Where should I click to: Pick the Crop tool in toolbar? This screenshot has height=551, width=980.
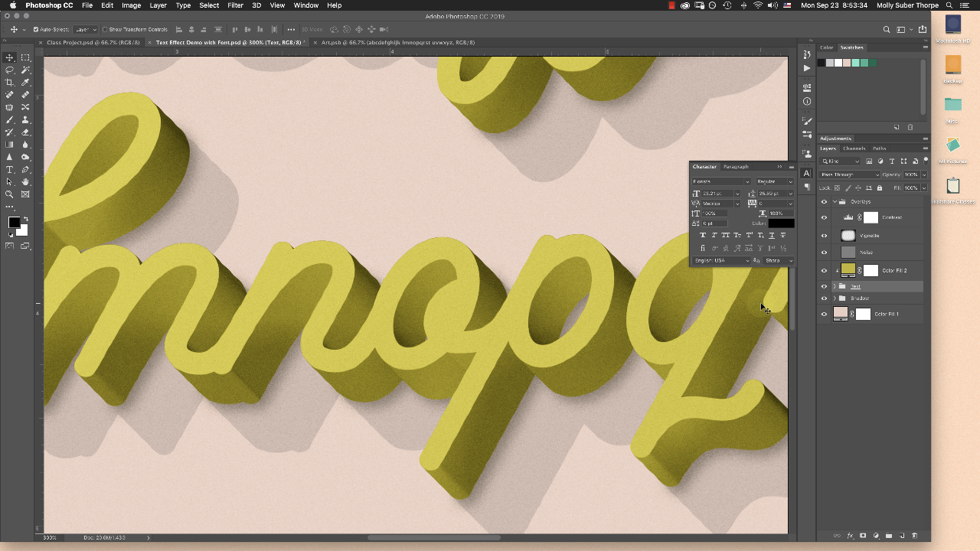(x=10, y=82)
